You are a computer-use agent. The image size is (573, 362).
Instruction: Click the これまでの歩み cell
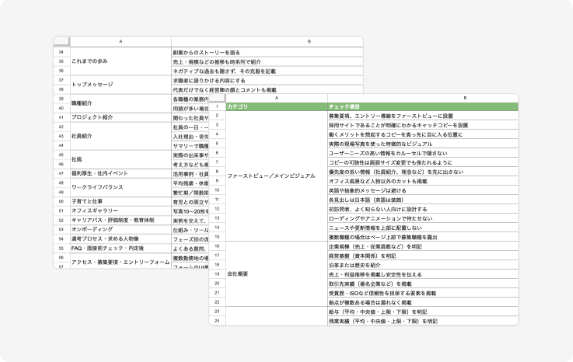point(121,61)
